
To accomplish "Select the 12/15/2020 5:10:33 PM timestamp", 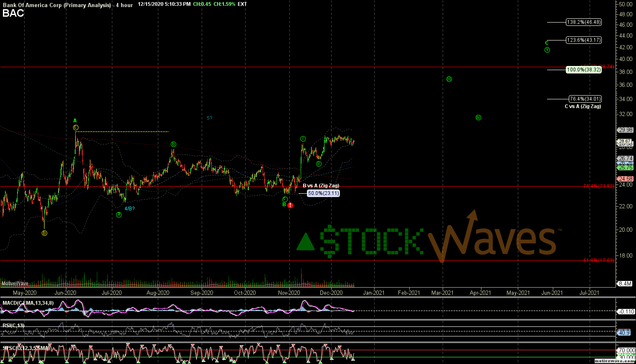I will [x=165, y=4].
